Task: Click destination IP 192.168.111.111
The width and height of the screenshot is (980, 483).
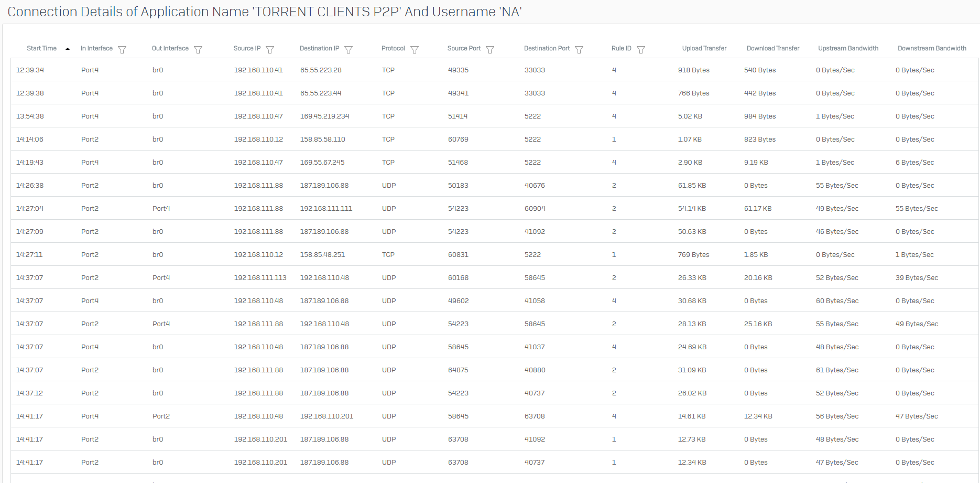Action: 326,208
